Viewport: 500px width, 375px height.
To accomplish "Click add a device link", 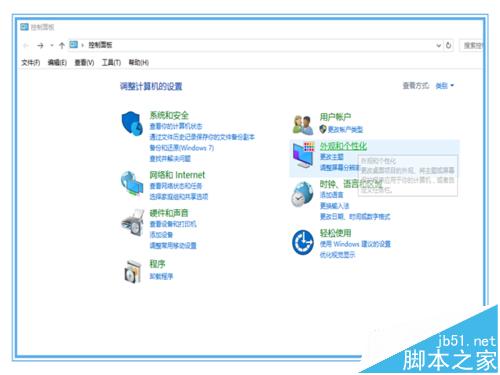I will coord(161,235).
